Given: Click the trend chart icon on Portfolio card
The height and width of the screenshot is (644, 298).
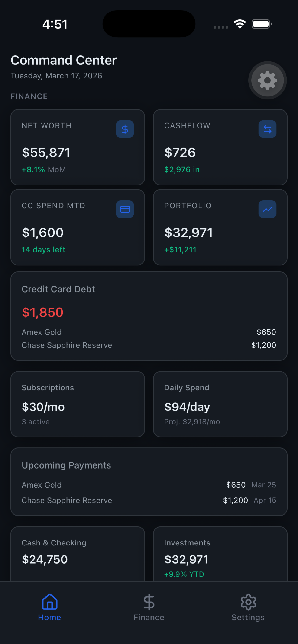Looking at the screenshot, I should click(267, 209).
